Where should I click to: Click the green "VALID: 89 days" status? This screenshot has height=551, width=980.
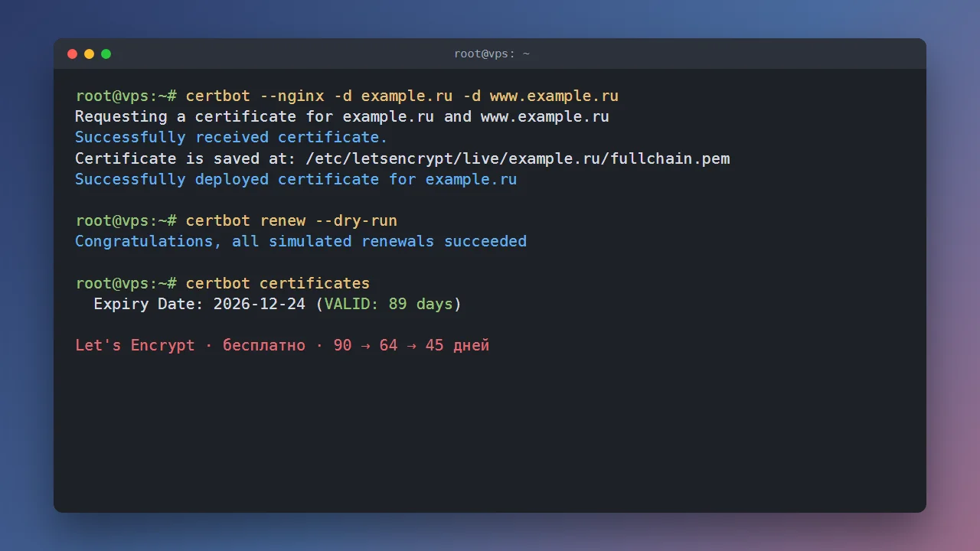[x=388, y=305]
